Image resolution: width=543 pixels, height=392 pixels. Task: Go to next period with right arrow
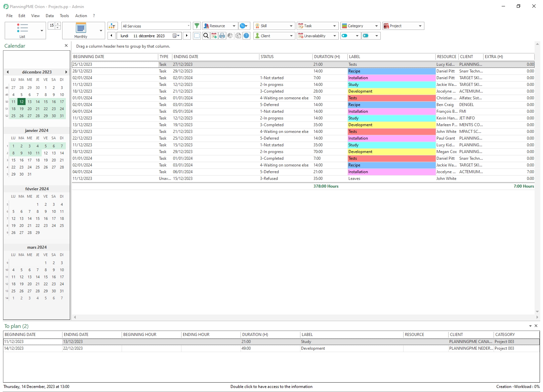point(187,36)
